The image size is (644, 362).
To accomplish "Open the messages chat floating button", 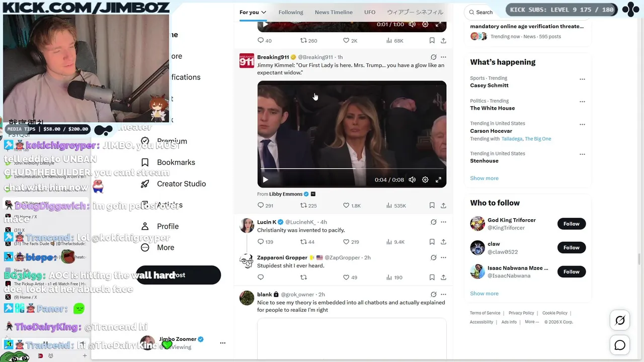I will pyautogui.click(x=620, y=345).
